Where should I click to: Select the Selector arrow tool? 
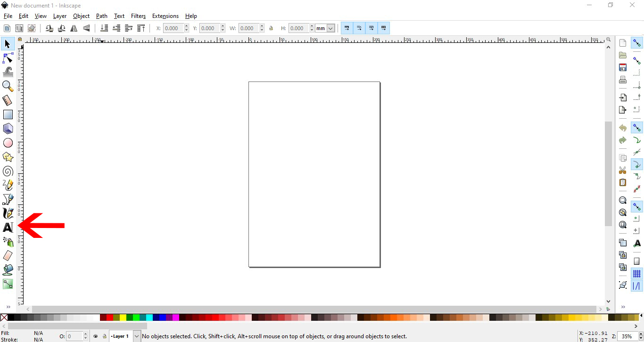[x=8, y=44]
